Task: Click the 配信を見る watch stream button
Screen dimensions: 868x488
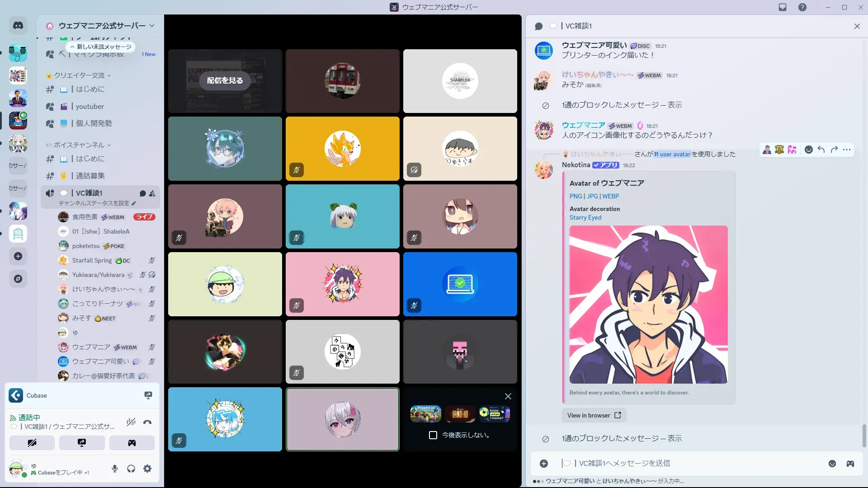Action: (225, 80)
